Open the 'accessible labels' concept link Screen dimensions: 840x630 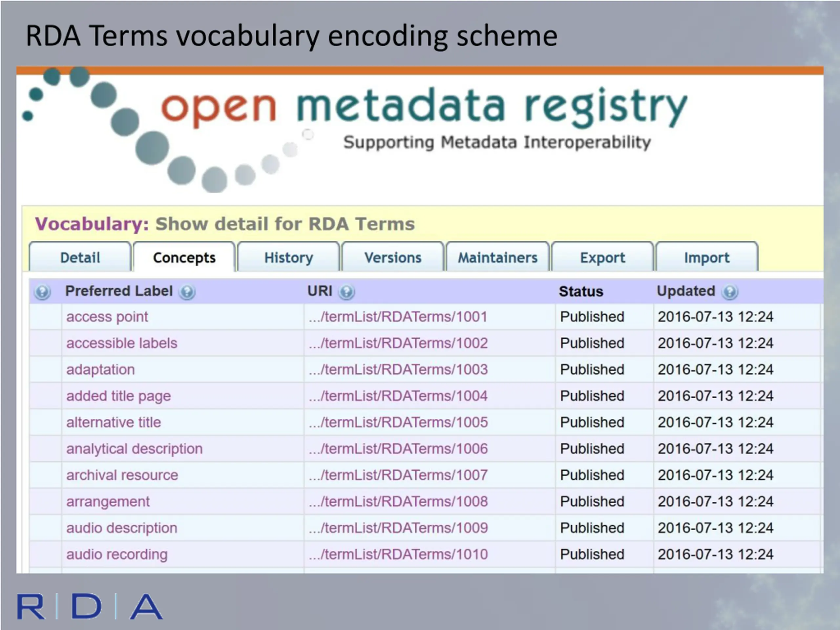pos(122,343)
